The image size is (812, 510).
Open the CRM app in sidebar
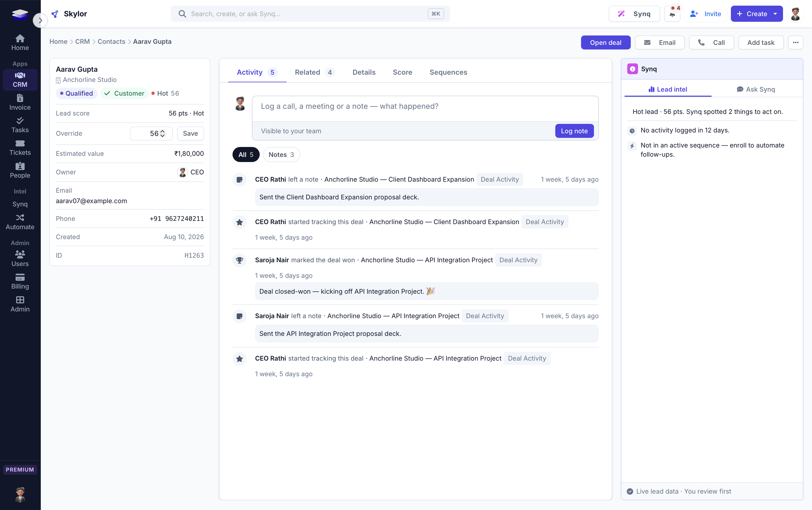click(20, 80)
